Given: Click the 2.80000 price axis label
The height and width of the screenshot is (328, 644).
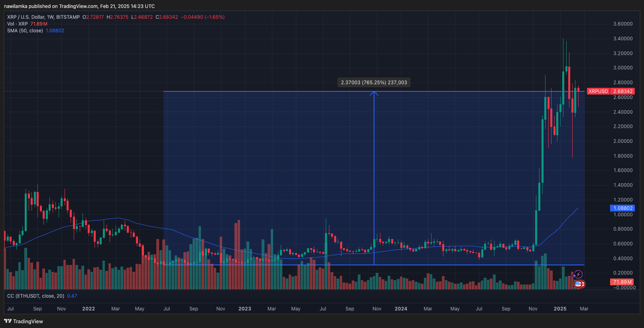Looking at the screenshot, I should click(x=623, y=83).
